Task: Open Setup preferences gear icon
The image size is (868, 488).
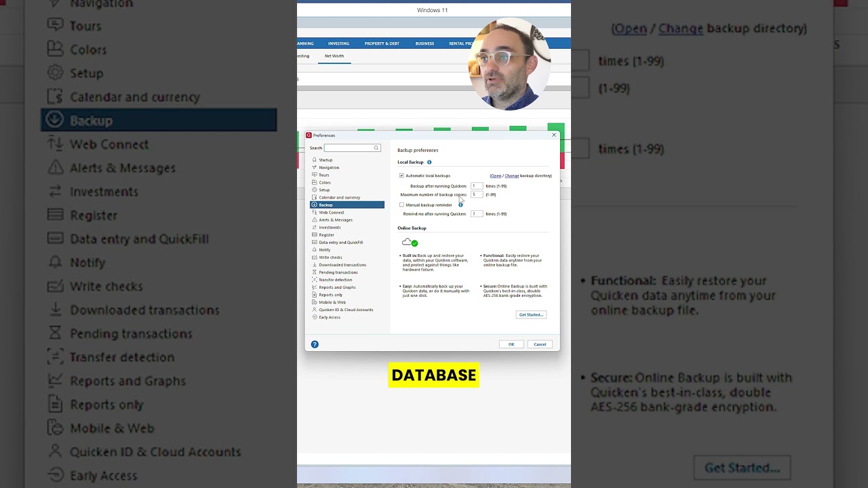Action: coord(314,190)
